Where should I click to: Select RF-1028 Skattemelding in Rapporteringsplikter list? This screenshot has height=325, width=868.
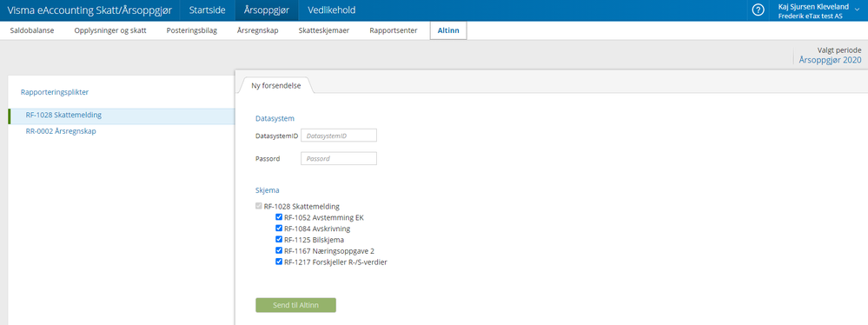tap(122, 116)
